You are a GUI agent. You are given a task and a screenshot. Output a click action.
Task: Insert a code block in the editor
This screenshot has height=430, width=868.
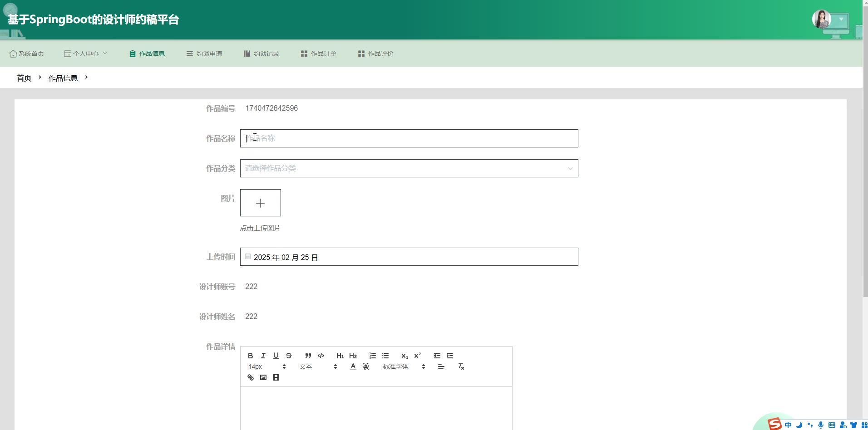321,356
